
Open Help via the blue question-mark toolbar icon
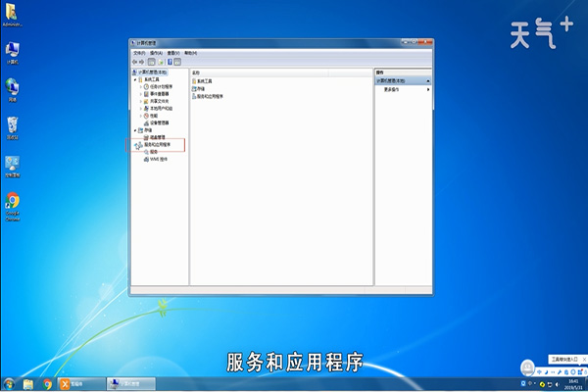(170, 62)
